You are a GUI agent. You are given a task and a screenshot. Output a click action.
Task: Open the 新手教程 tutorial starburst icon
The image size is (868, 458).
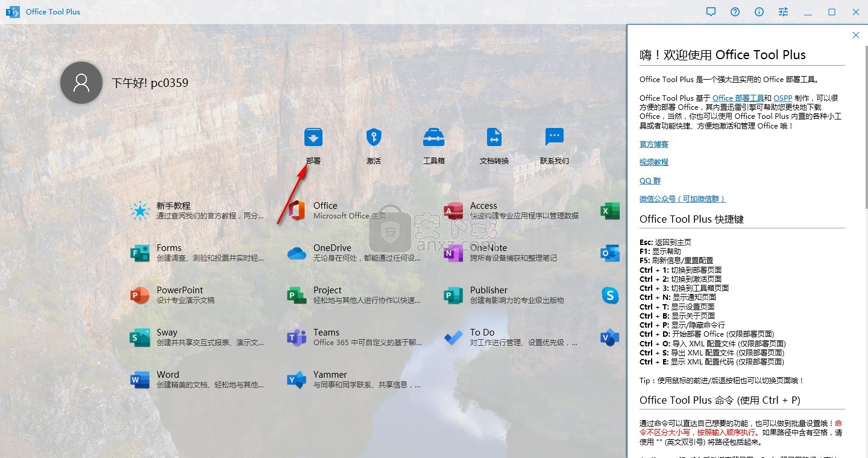tap(140, 211)
